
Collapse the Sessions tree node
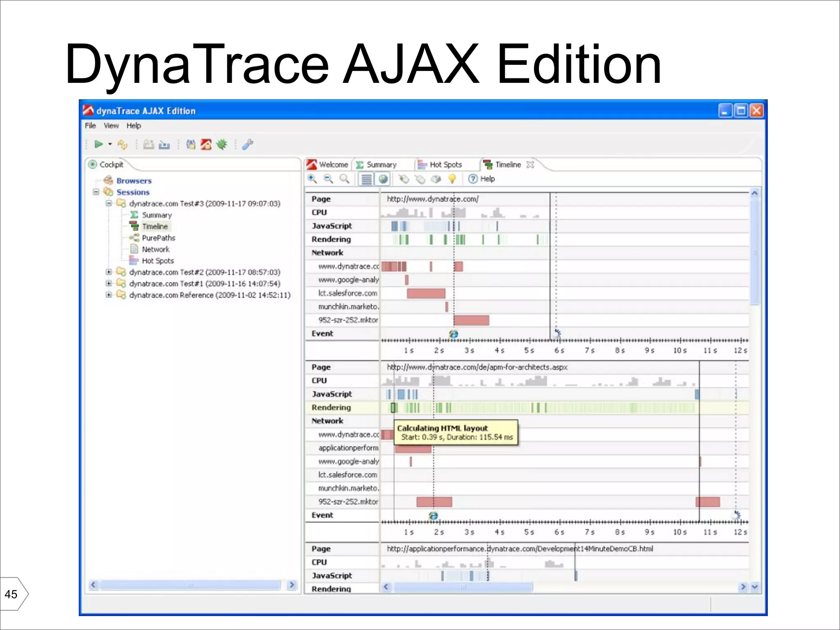coord(96,192)
